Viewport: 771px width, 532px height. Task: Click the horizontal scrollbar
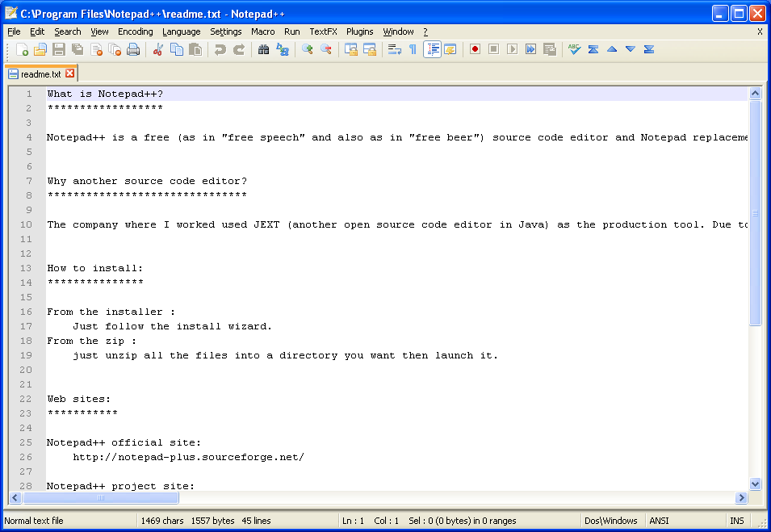coord(103,498)
